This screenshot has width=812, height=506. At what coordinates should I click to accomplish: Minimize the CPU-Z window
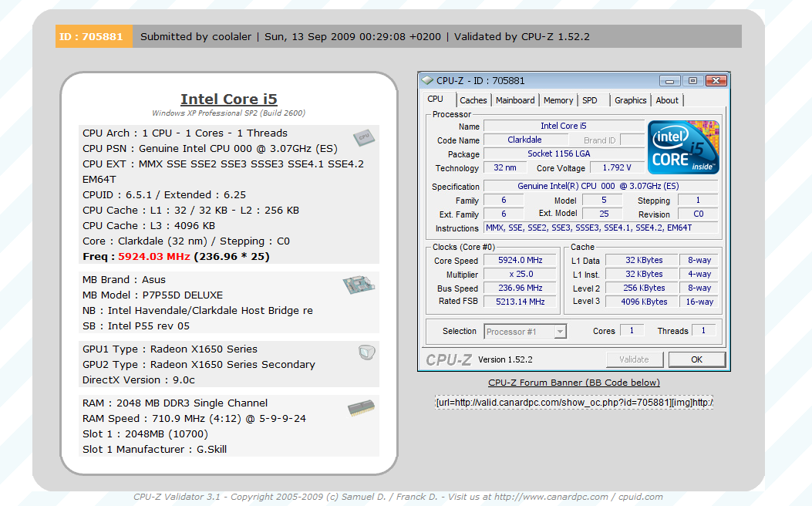pos(669,81)
